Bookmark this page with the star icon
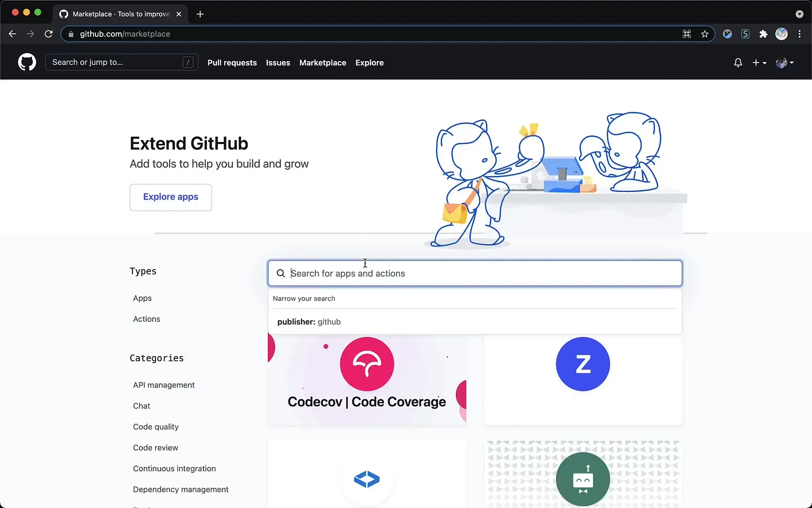Image resolution: width=812 pixels, height=508 pixels. point(704,34)
